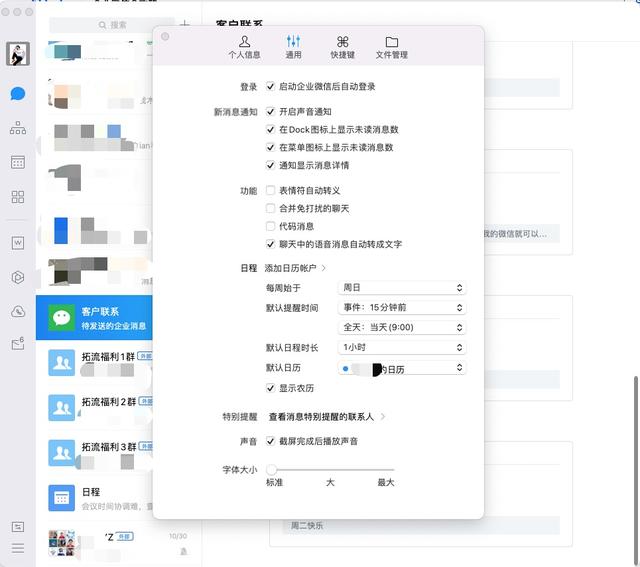
Task: Open 查看消息特别提醒的联系人 link
Action: 321,417
